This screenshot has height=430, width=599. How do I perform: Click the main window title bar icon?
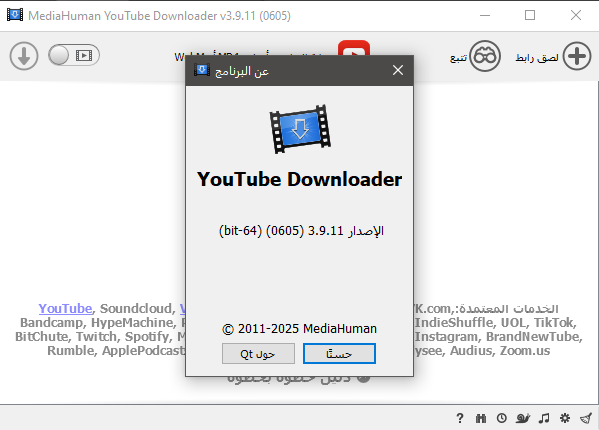click(x=15, y=15)
